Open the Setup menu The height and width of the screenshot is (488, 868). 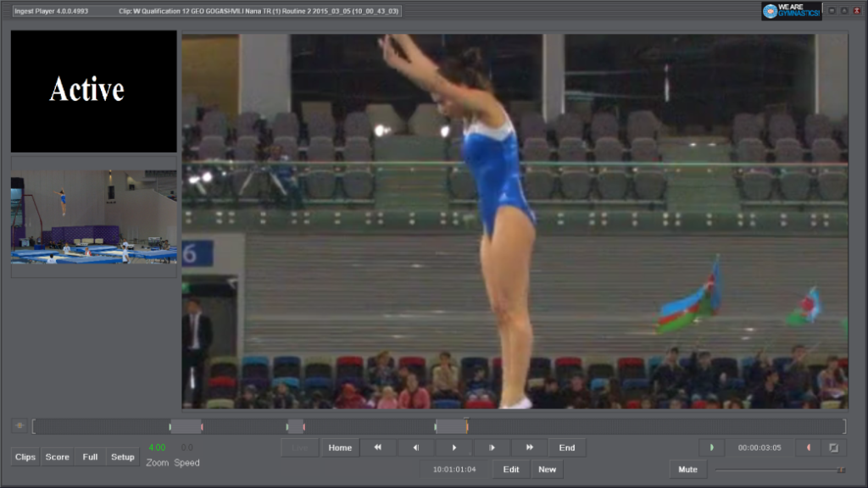pyautogui.click(x=123, y=457)
